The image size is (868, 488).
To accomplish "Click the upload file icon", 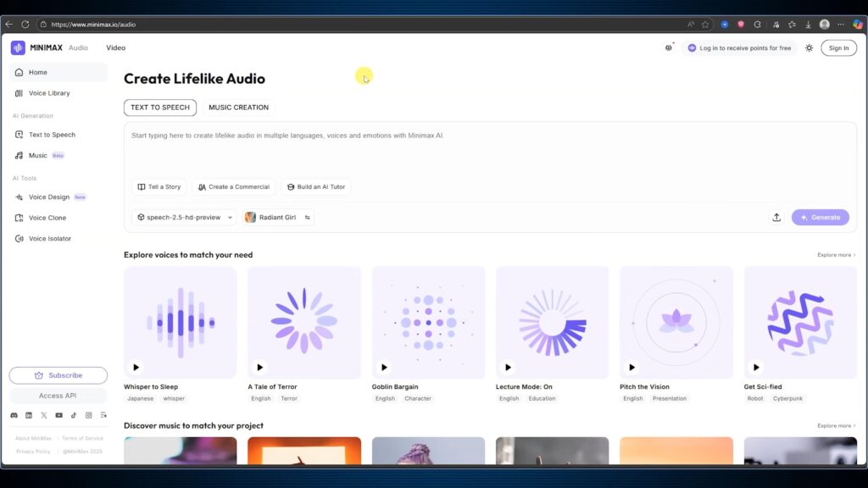I will tap(776, 218).
